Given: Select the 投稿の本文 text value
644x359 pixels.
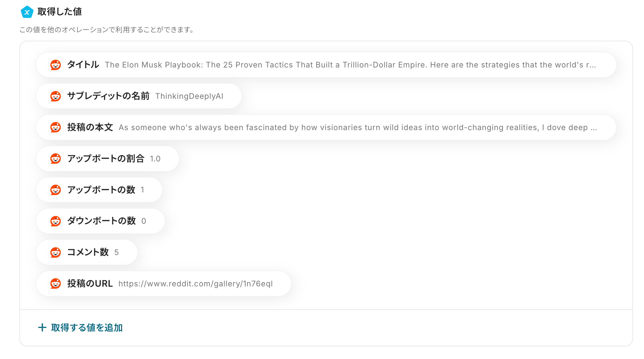Looking at the screenshot, I should (x=358, y=128).
